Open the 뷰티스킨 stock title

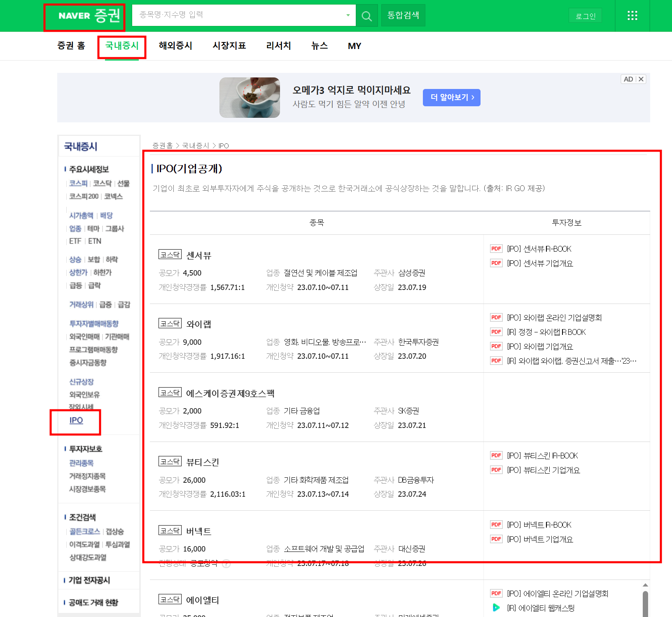click(203, 462)
